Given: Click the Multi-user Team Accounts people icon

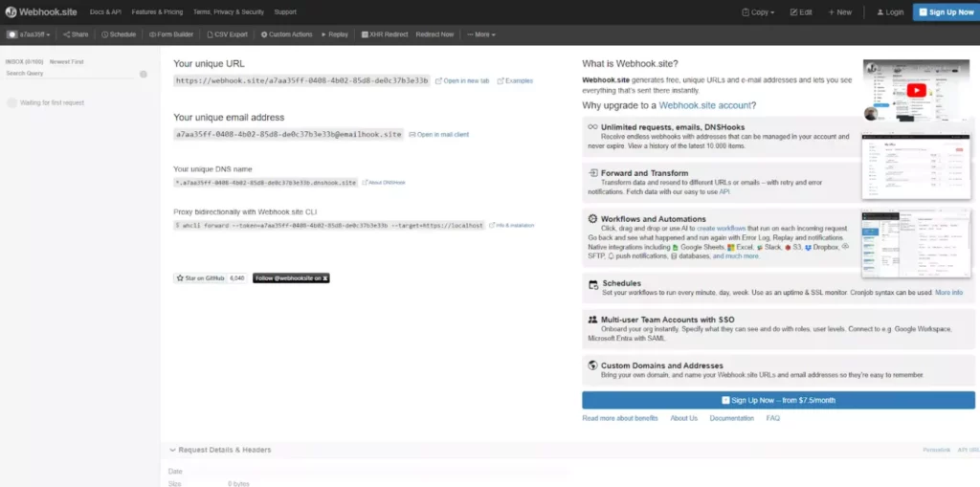Looking at the screenshot, I should [593, 320].
